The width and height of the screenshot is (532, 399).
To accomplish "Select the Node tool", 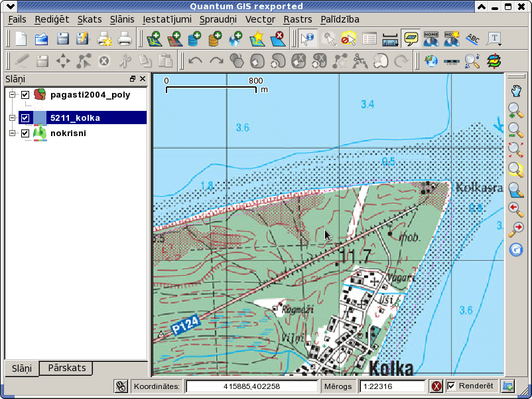I will tap(84, 61).
